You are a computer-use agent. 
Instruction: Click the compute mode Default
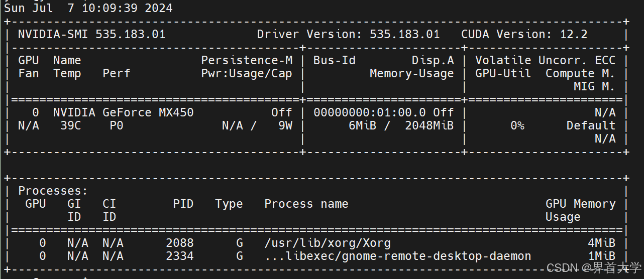coord(591,126)
